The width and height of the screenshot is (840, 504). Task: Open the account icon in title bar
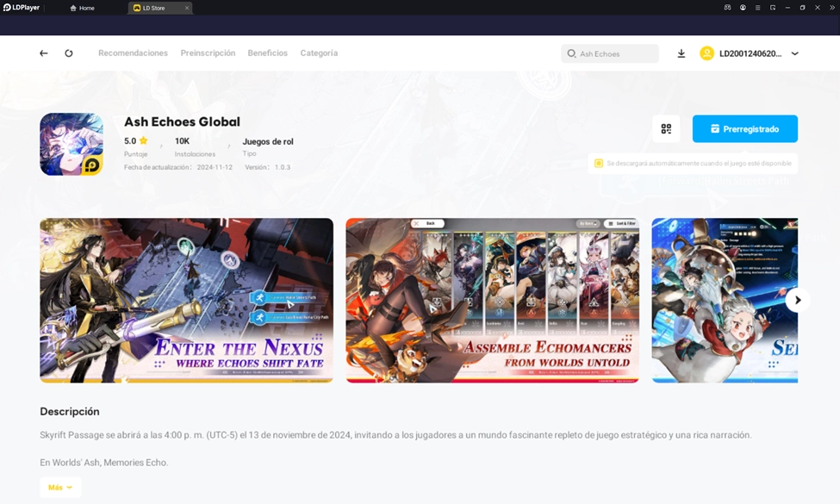click(743, 8)
